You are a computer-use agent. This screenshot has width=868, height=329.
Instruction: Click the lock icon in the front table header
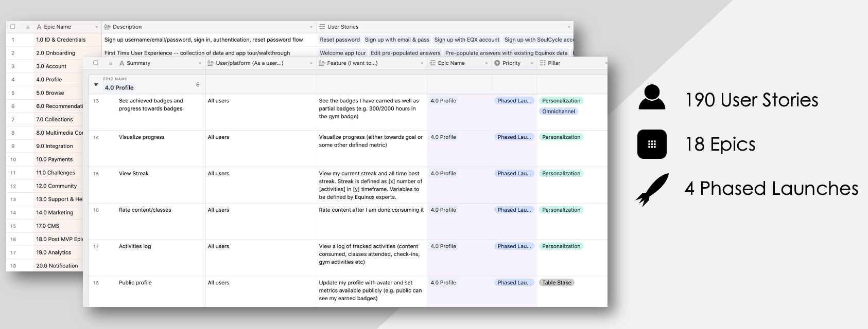pyautogui.click(x=111, y=63)
